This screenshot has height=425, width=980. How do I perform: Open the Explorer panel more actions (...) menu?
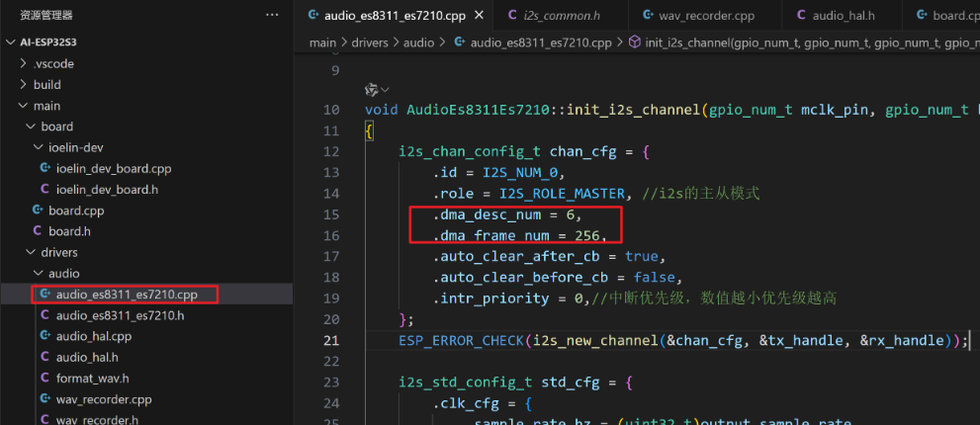pyautogui.click(x=272, y=15)
